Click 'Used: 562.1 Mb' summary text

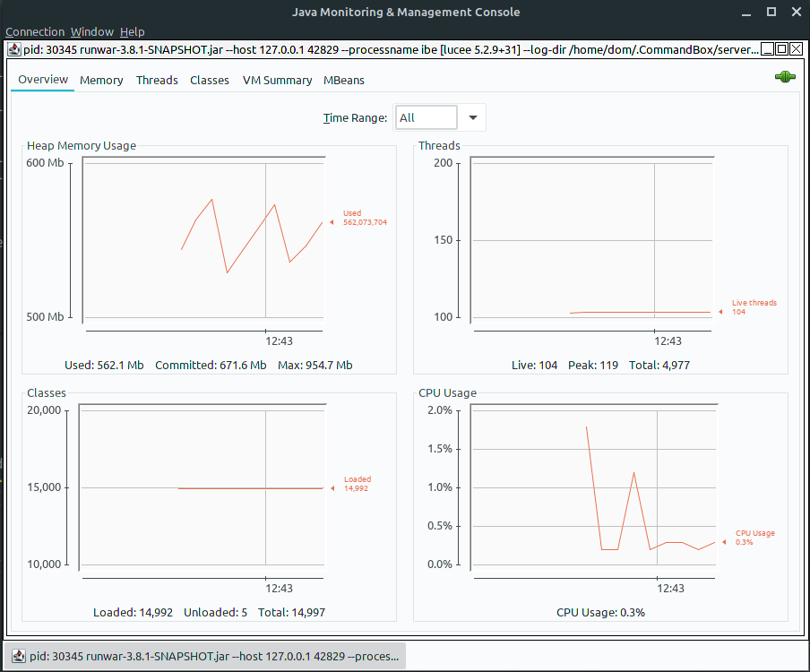(x=104, y=366)
